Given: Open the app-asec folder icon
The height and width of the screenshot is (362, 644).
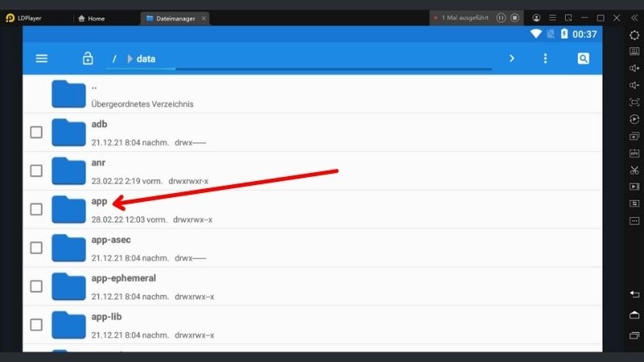Looking at the screenshot, I should click(x=68, y=248).
